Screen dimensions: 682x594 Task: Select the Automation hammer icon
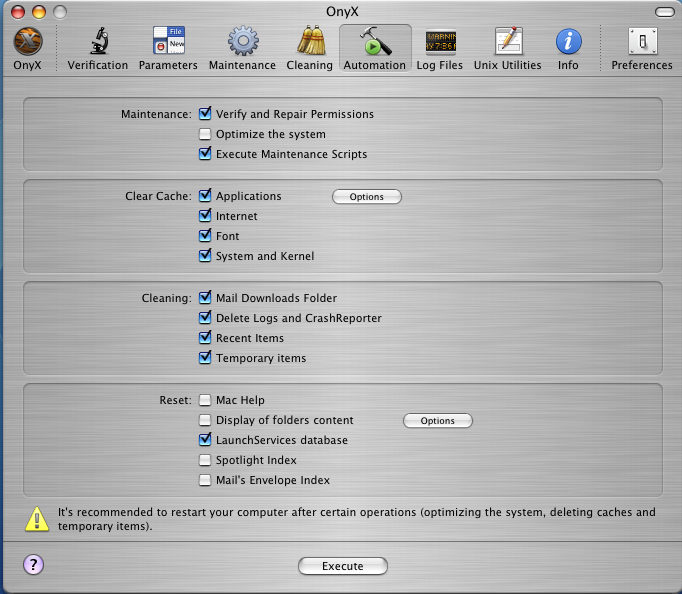pyautogui.click(x=376, y=41)
